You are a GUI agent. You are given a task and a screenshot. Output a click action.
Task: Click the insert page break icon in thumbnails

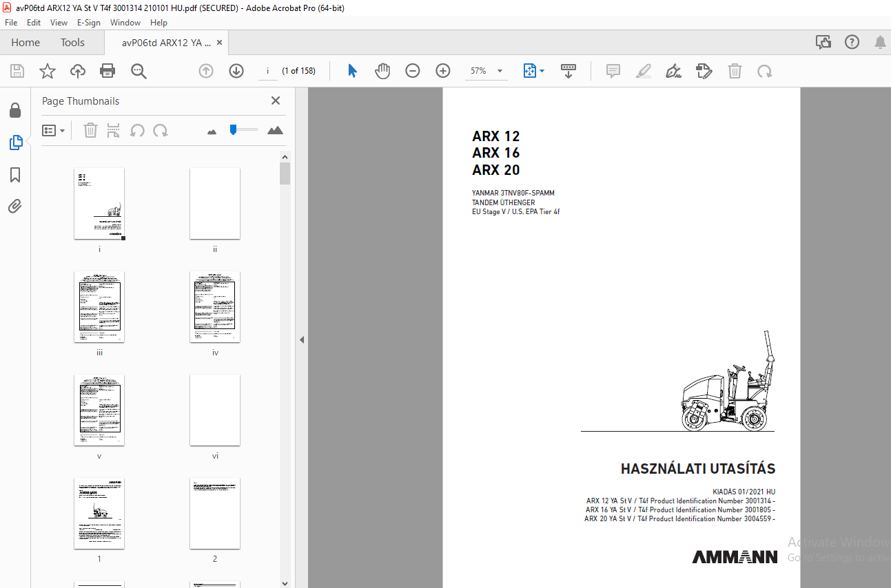tap(114, 130)
